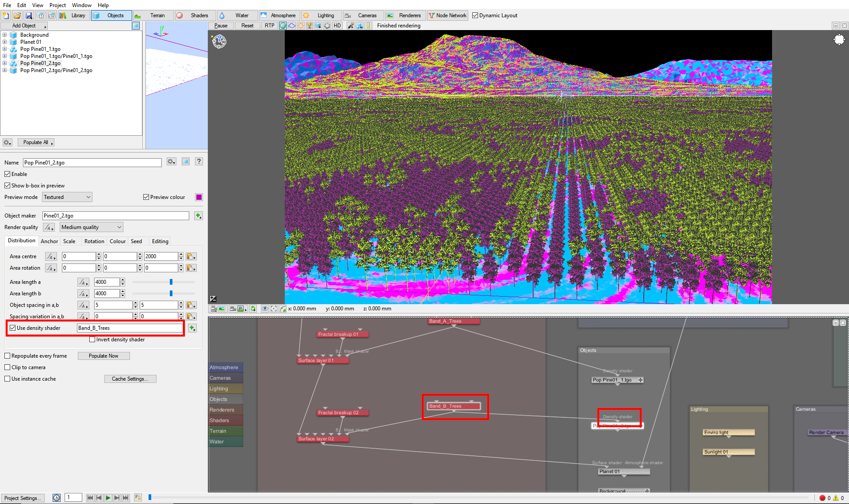Click the green refresh arrows icon below preview

(253, 309)
